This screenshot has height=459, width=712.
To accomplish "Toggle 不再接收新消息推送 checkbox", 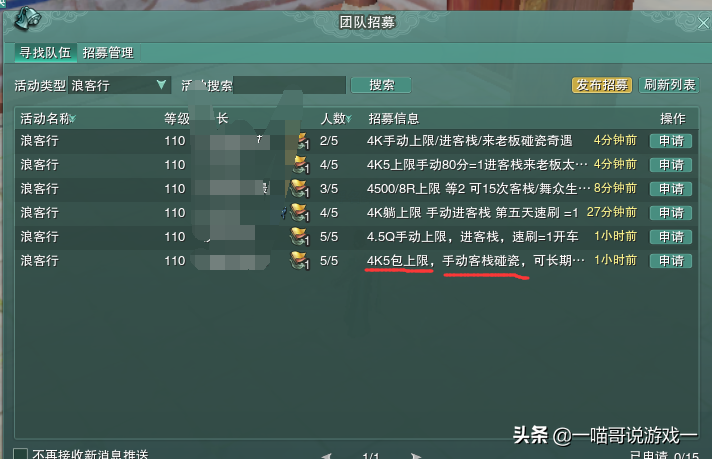I will 20,454.
